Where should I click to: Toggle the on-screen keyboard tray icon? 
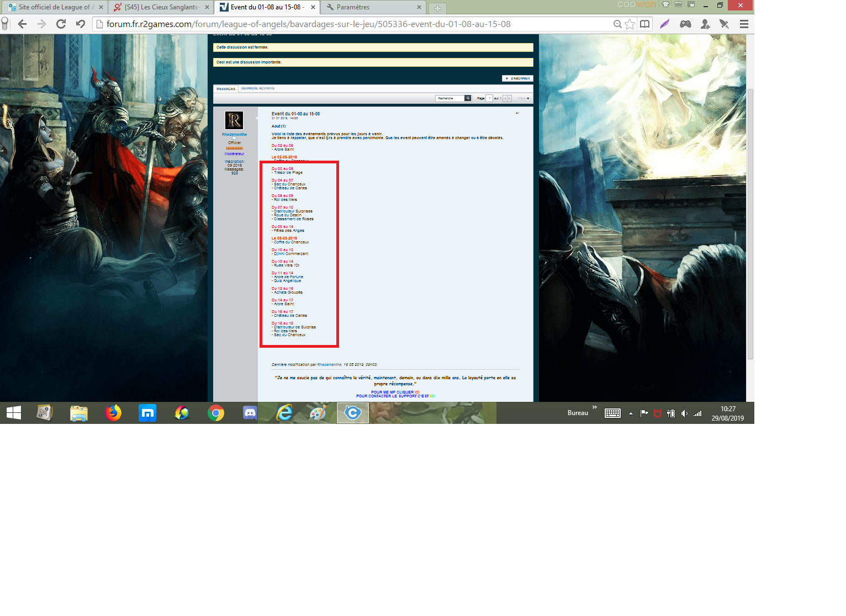coord(612,413)
